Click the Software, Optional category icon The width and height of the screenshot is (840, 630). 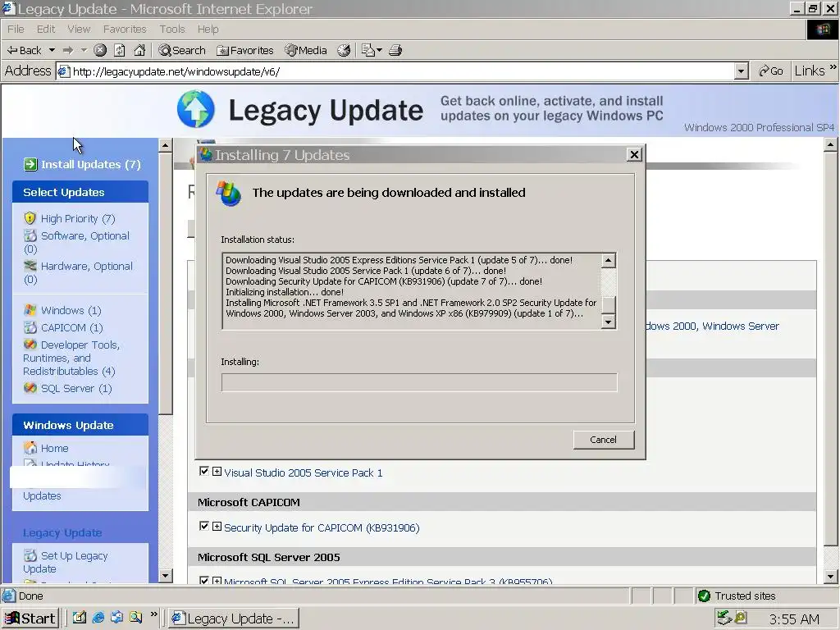click(x=30, y=235)
